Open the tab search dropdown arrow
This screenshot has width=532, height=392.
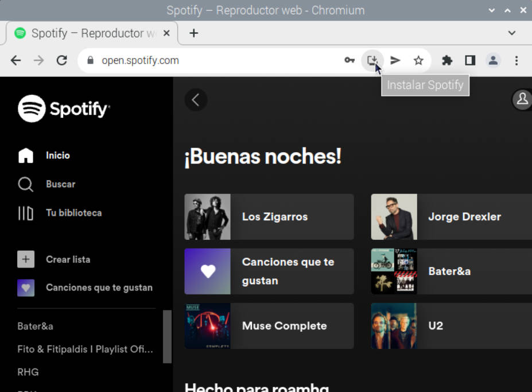point(512,33)
